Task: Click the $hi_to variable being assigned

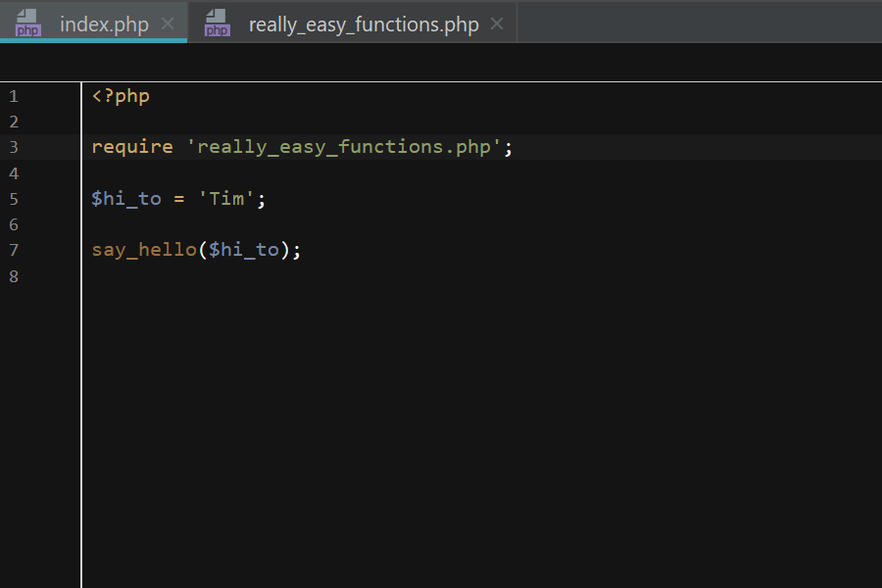Action: click(x=126, y=199)
